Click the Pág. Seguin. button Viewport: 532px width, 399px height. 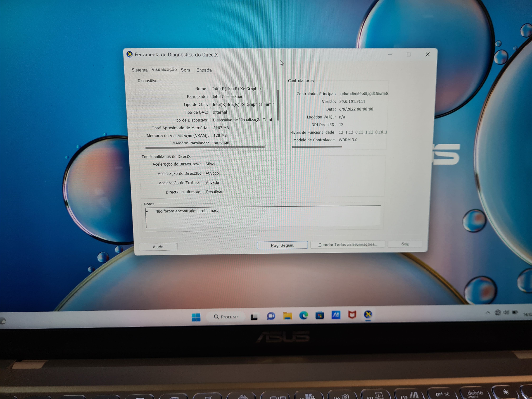tap(282, 245)
